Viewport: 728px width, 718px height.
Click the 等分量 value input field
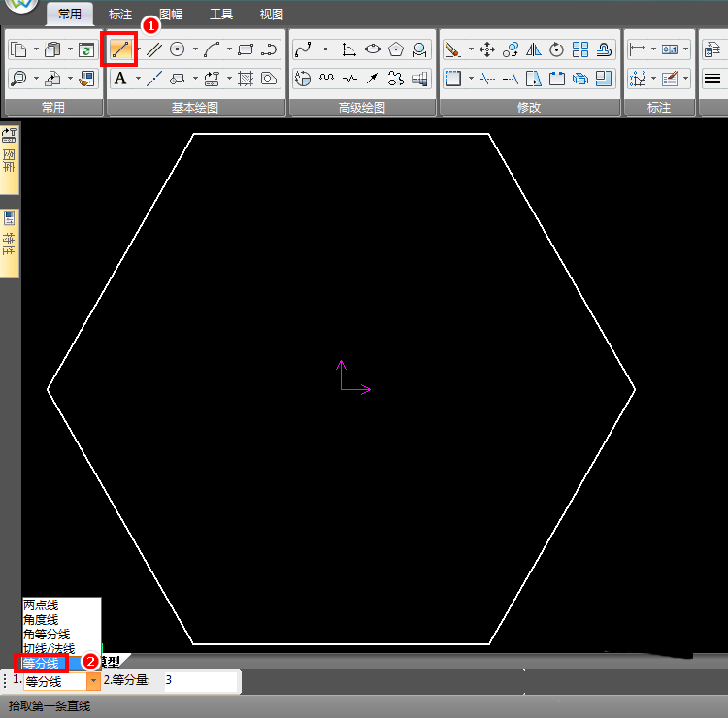[x=200, y=680]
